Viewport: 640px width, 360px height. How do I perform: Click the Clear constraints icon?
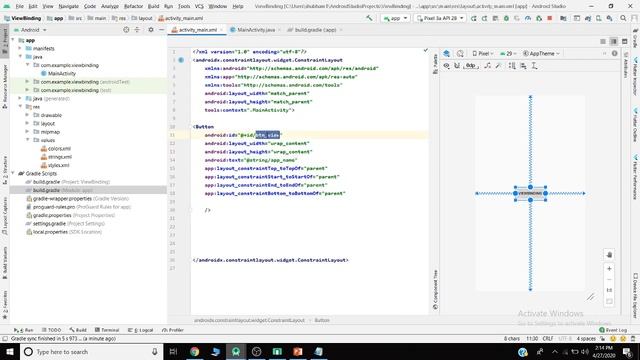(487, 65)
